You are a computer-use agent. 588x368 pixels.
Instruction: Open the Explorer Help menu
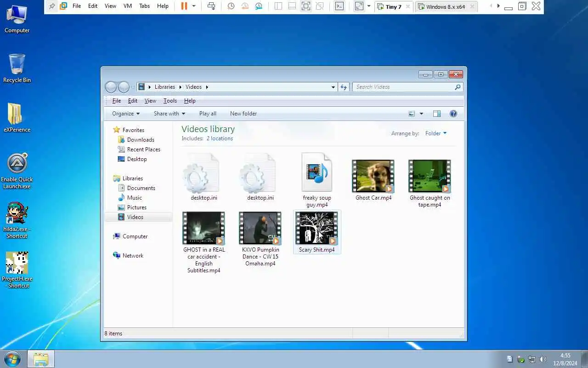[190, 101]
